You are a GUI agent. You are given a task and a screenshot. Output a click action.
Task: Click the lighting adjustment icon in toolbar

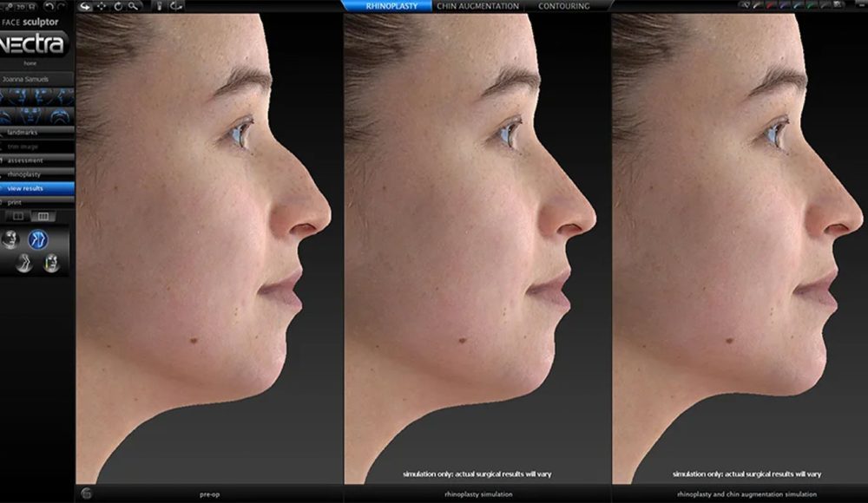coord(159,7)
